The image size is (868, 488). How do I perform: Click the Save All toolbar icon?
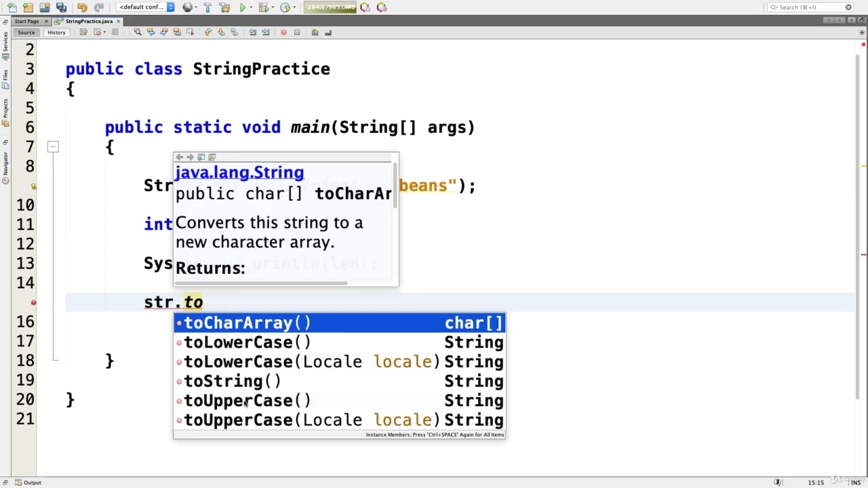point(61,7)
